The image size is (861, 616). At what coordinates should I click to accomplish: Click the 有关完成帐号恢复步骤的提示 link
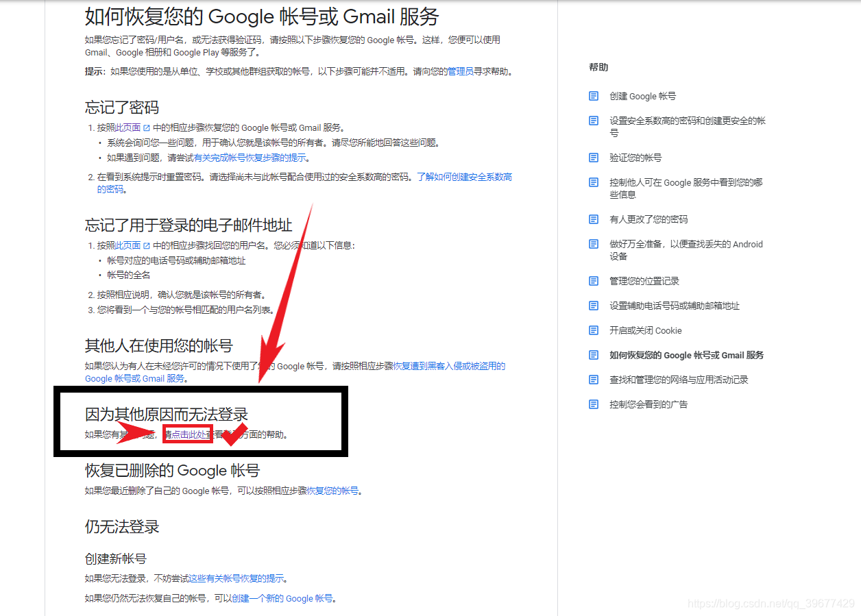[251, 158]
